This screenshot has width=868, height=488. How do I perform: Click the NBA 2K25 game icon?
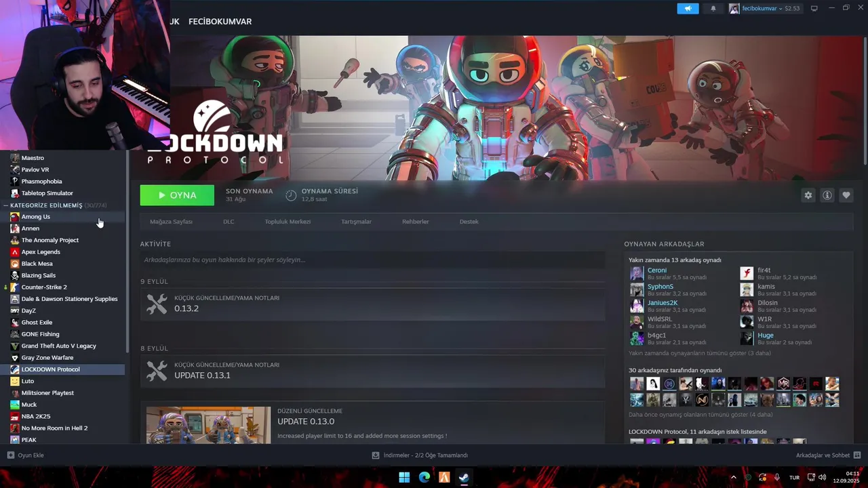point(14,416)
